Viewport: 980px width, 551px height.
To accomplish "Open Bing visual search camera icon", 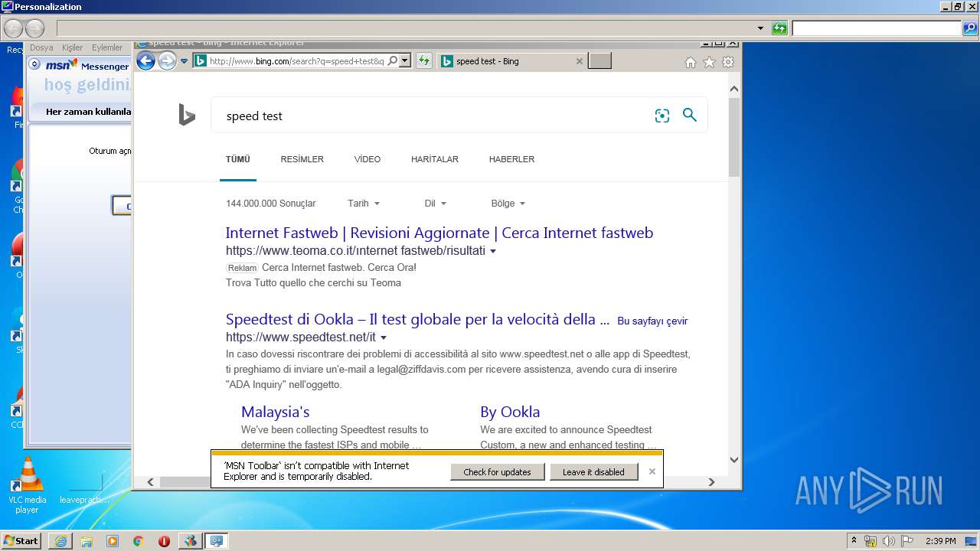I will (x=662, y=116).
